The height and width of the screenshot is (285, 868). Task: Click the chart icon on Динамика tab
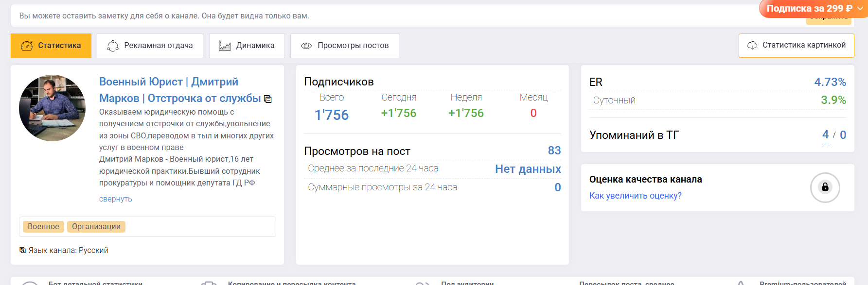click(225, 46)
